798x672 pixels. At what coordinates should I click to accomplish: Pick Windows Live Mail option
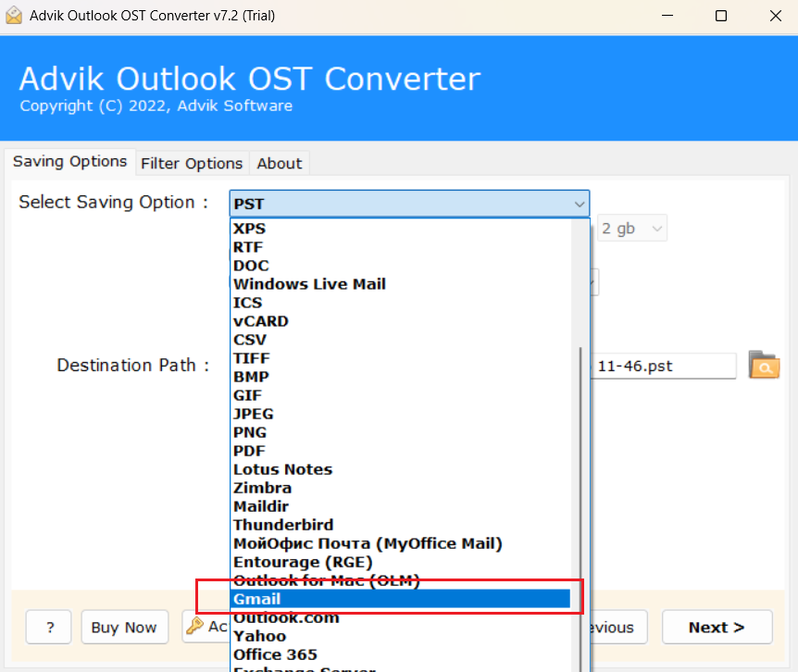coord(401,284)
